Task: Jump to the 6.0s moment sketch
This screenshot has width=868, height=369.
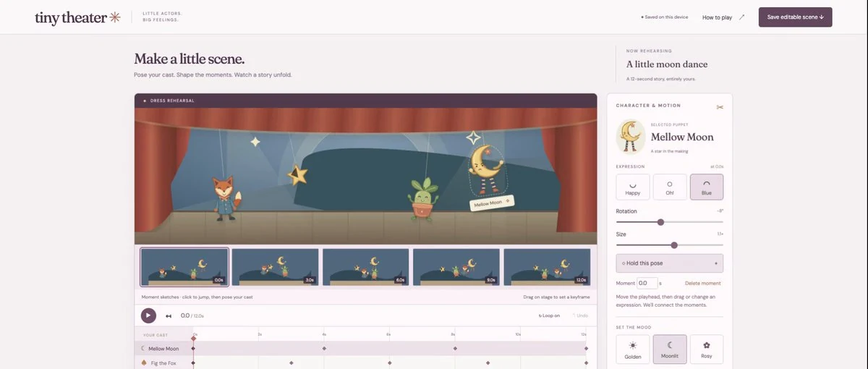Action: click(x=366, y=266)
